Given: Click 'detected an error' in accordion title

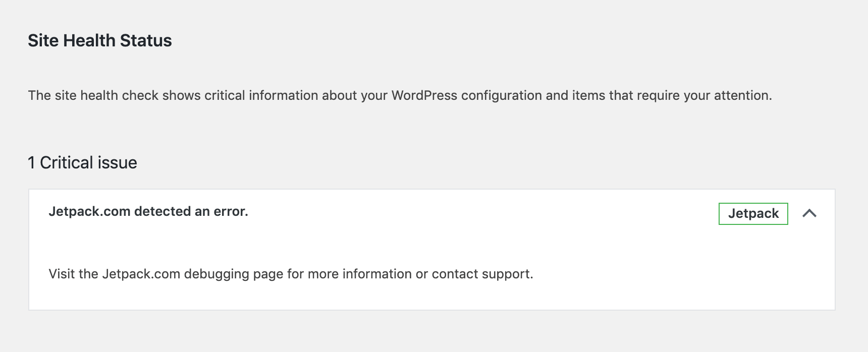Looking at the screenshot, I should [191, 211].
